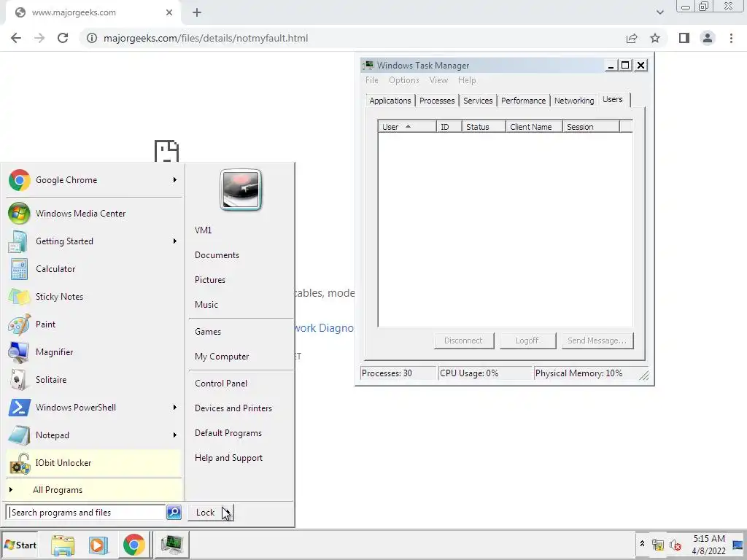The image size is (747, 560).
Task: Click the Client Name column header
Action: pyautogui.click(x=533, y=127)
